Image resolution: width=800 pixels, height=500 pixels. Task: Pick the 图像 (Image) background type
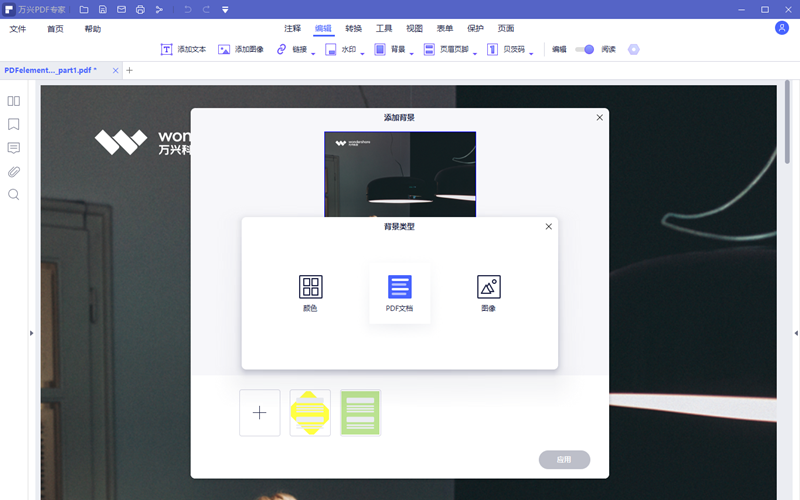tap(488, 293)
